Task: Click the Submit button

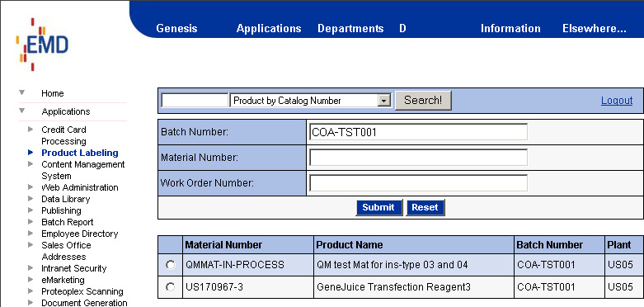Action: 378,207
